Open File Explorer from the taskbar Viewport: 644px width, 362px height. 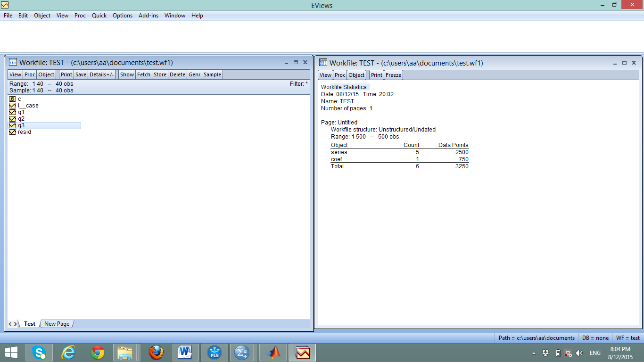(x=125, y=352)
